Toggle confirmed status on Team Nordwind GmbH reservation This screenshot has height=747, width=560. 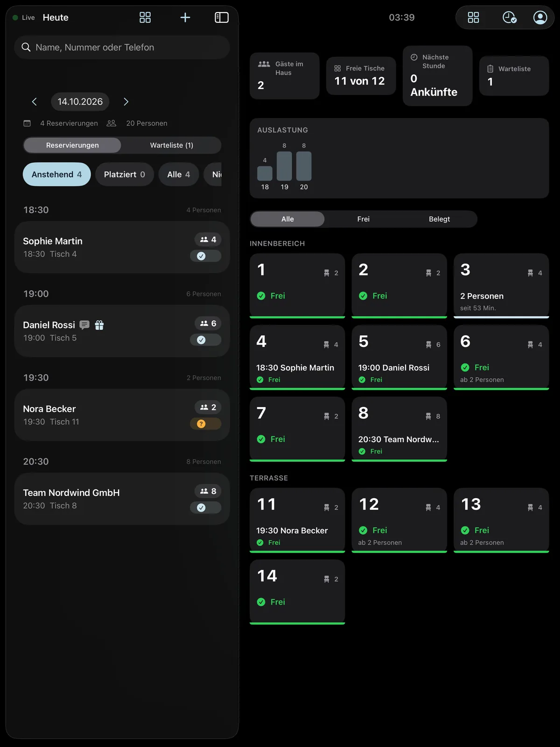coord(206,507)
